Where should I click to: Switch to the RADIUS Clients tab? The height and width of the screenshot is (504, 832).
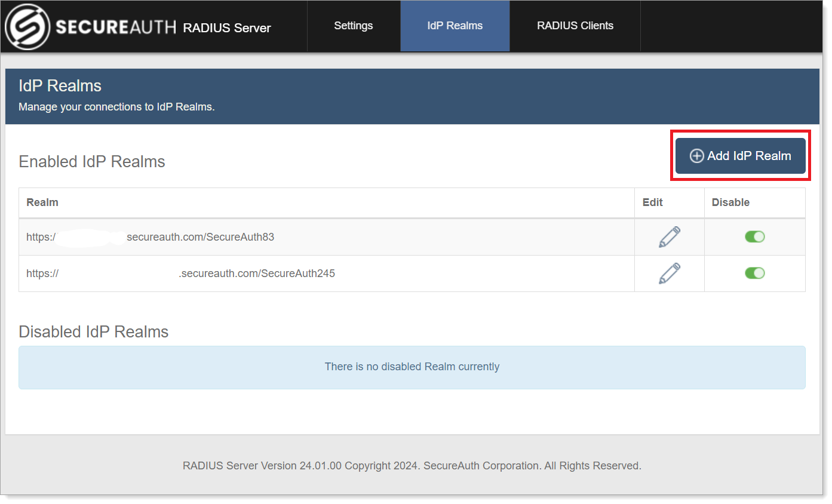click(575, 26)
